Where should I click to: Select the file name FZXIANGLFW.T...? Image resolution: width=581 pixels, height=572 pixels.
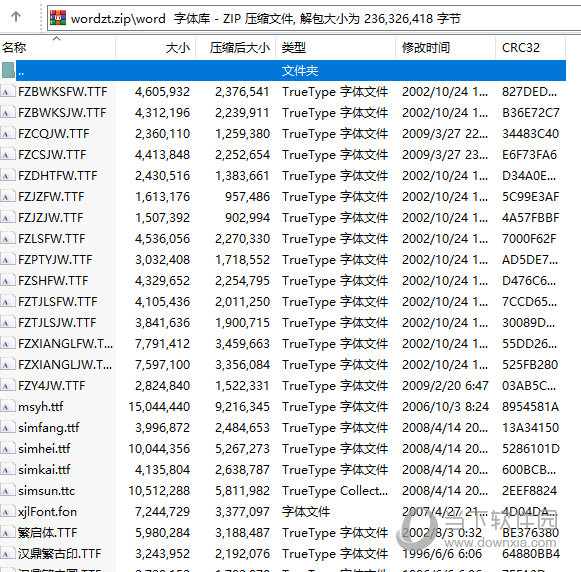tap(65, 343)
